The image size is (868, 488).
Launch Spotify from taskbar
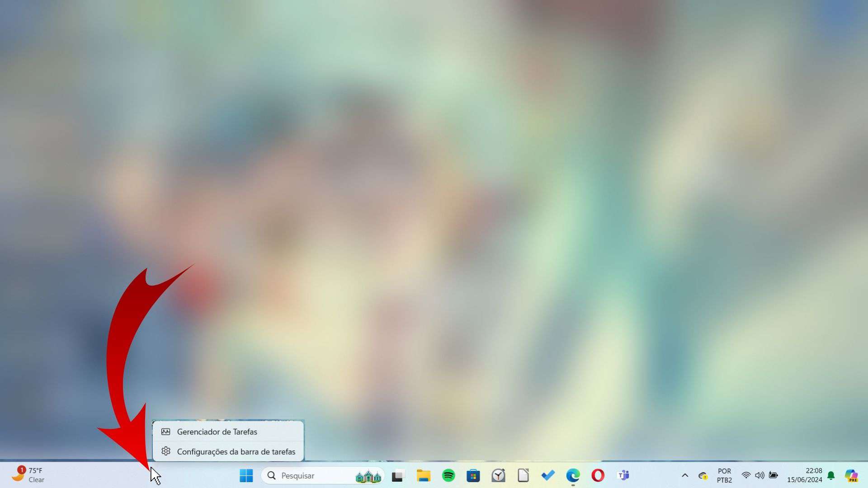pyautogui.click(x=448, y=475)
